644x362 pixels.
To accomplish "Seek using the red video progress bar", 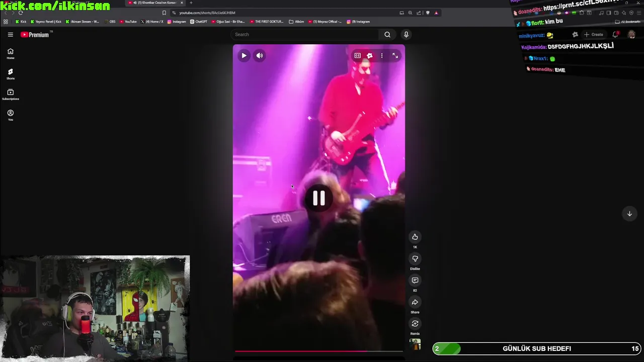I will click(319, 351).
